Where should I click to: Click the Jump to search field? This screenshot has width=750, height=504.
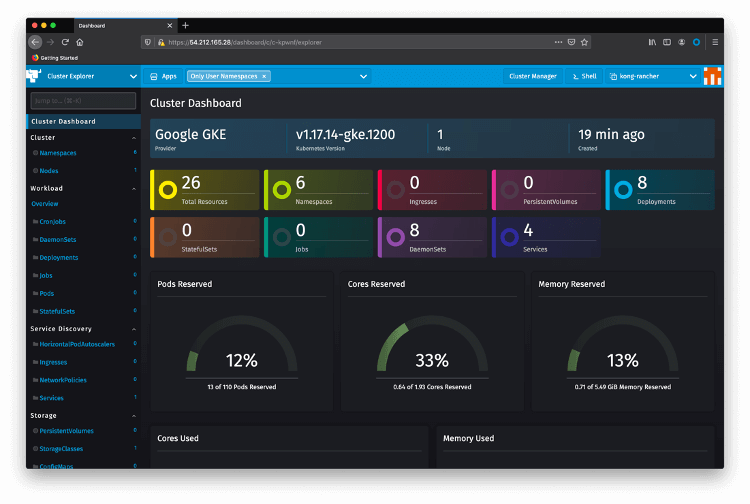(x=83, y=100)
